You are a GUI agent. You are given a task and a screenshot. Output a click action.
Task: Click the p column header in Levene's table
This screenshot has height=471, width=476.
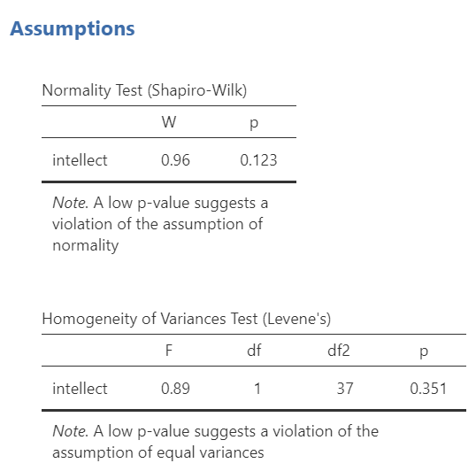(424, 351)
